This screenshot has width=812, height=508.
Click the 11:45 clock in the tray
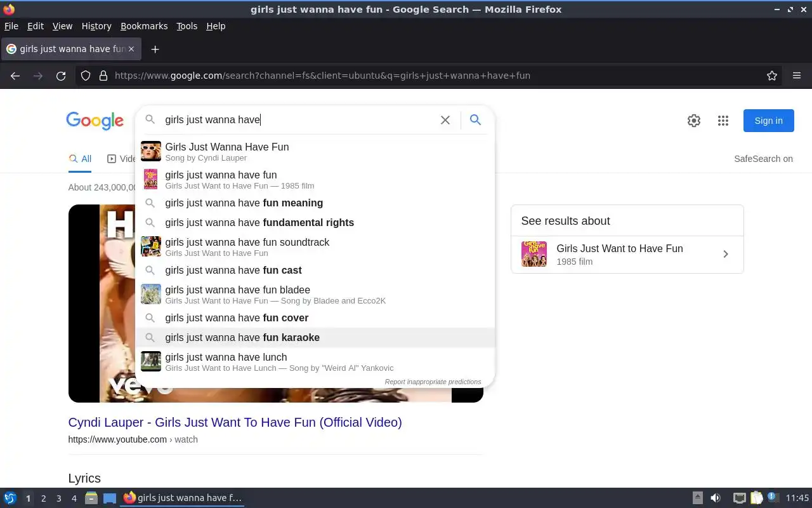797,498
